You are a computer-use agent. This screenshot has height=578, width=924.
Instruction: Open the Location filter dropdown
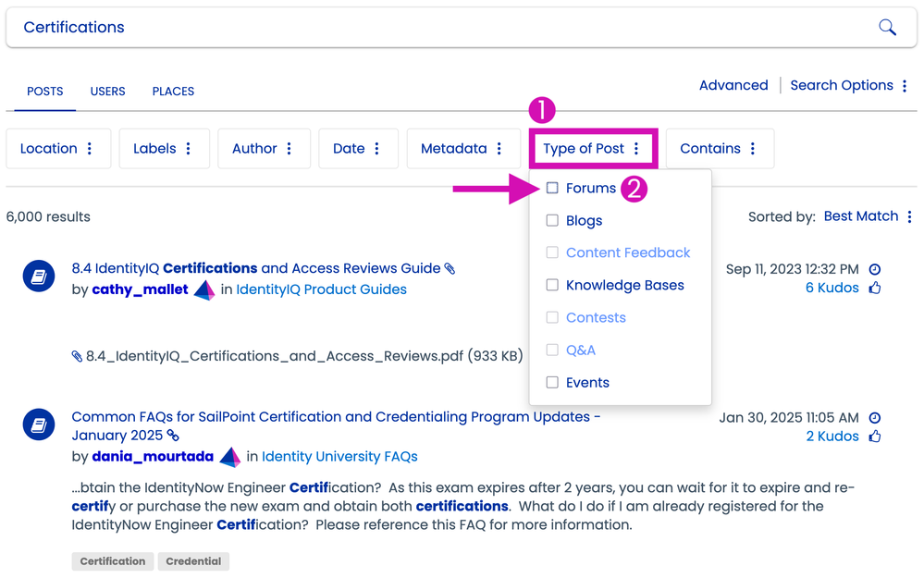pyautogui.click(x=58, y=149)
